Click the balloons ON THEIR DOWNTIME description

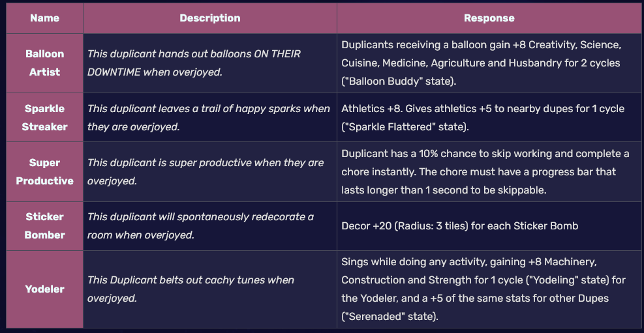pos(194,63)
